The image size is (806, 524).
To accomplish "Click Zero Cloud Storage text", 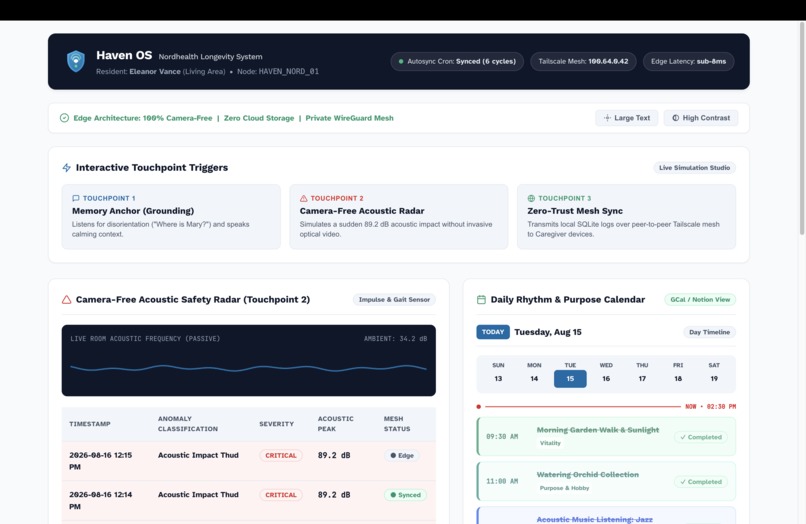I will [259, 118].
